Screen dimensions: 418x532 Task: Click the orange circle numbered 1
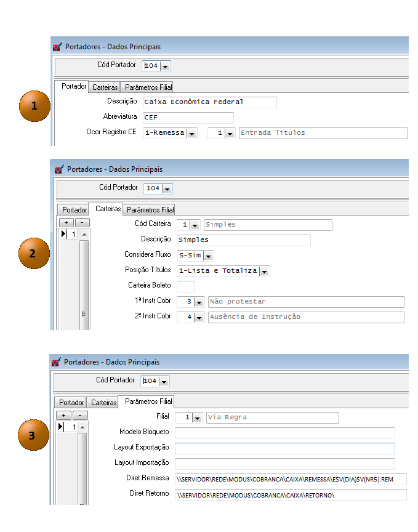(34, 105)
